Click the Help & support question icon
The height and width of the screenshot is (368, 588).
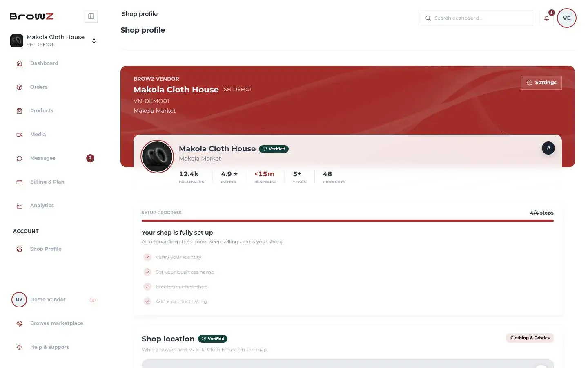[19, 347]
